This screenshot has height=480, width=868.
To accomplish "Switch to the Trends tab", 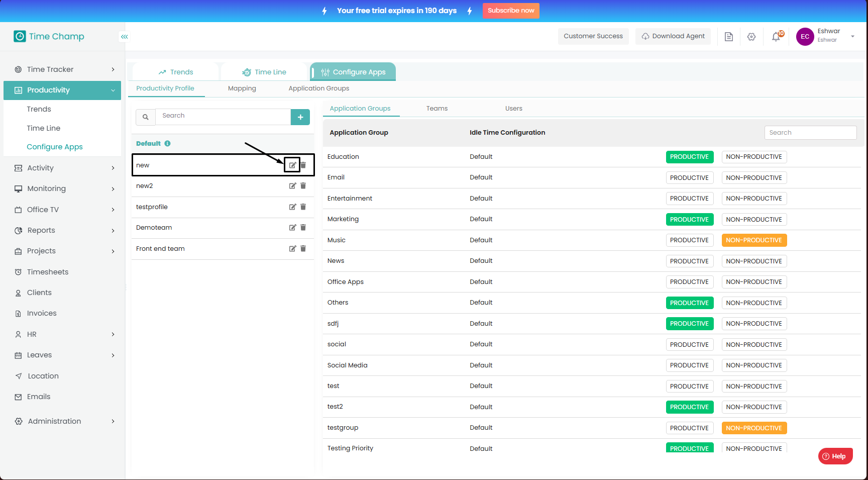I will point(175,72).
